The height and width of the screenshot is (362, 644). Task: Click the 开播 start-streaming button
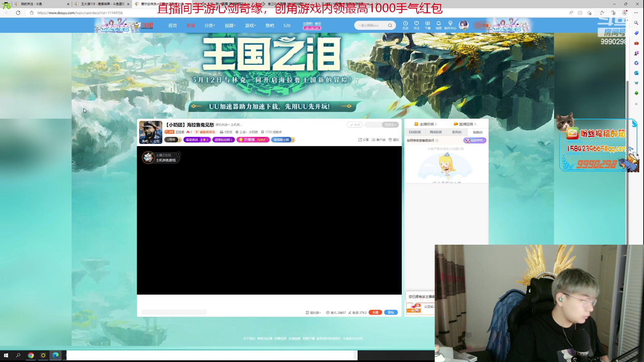point(482,25)
